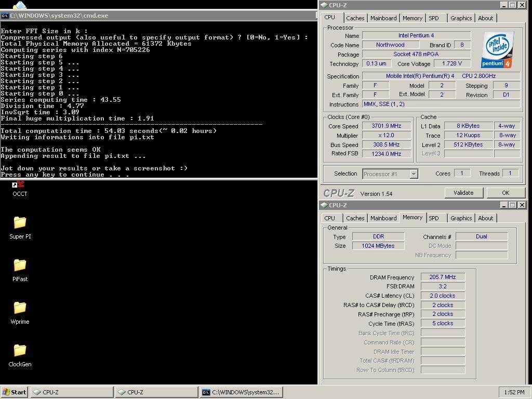Open About tab in lower CPU-Z window

point(486,218)
